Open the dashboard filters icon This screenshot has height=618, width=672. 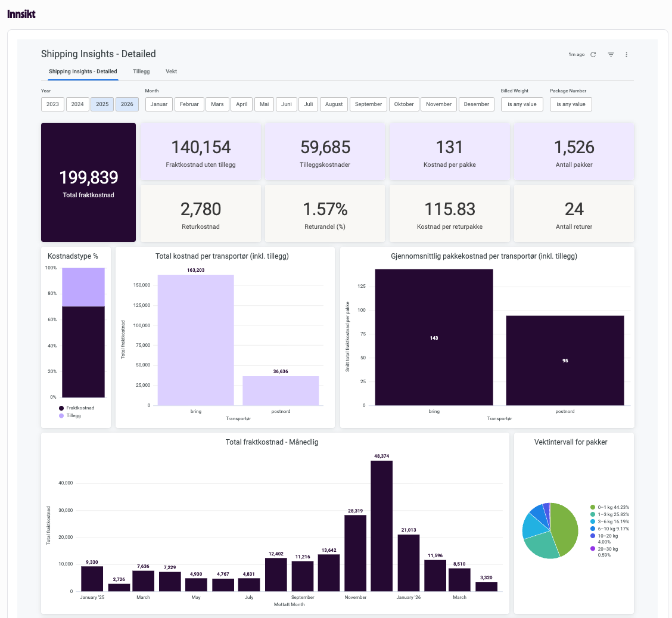click(611, 54)
